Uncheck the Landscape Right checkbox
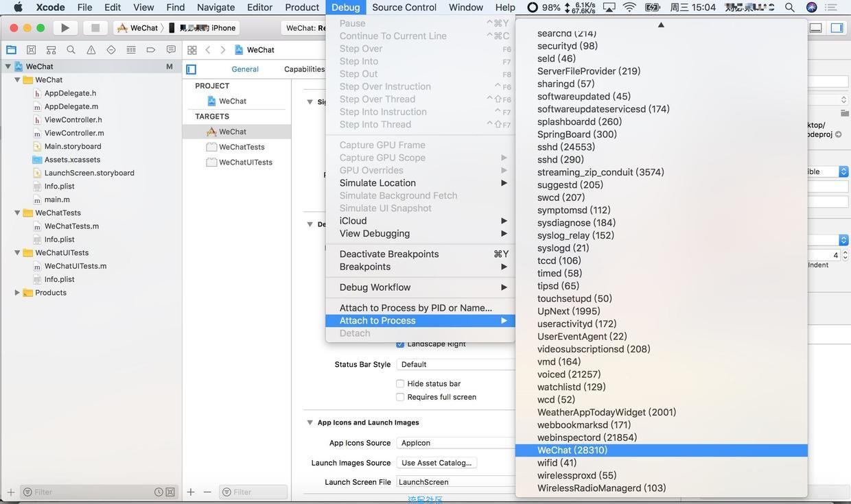The width and height of the screenshot is (851, 504). 400,344
